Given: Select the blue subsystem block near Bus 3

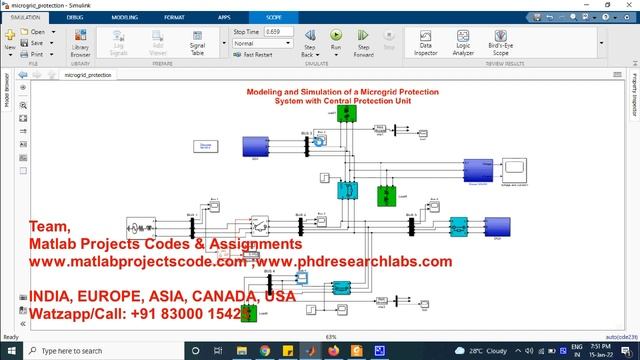Looking at the screenshot, I should point(256,147).
